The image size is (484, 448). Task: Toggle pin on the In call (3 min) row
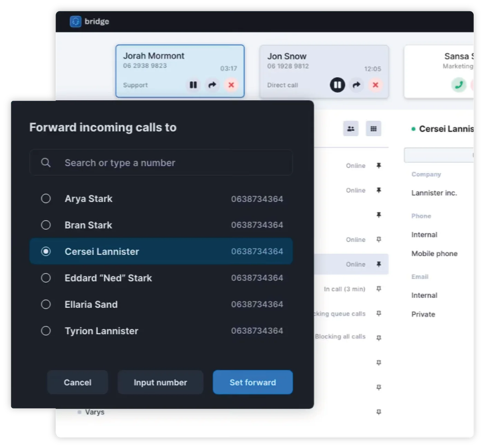379,289
